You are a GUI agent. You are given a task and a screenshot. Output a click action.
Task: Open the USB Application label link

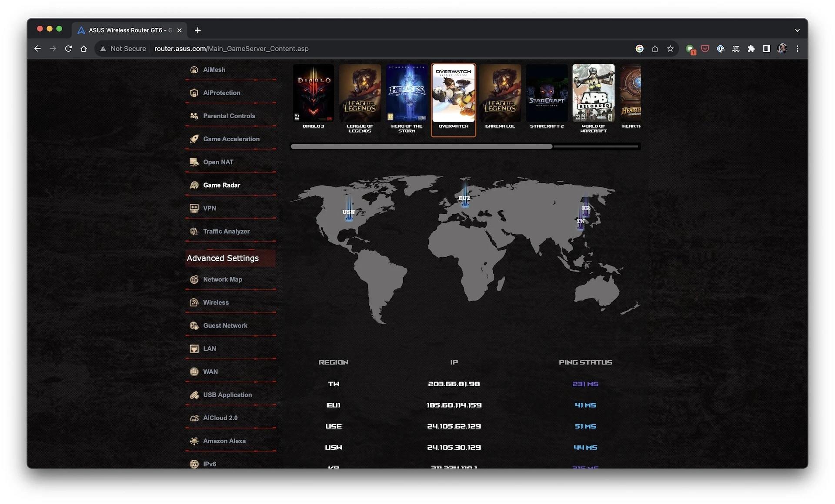[x=227, y=395]
